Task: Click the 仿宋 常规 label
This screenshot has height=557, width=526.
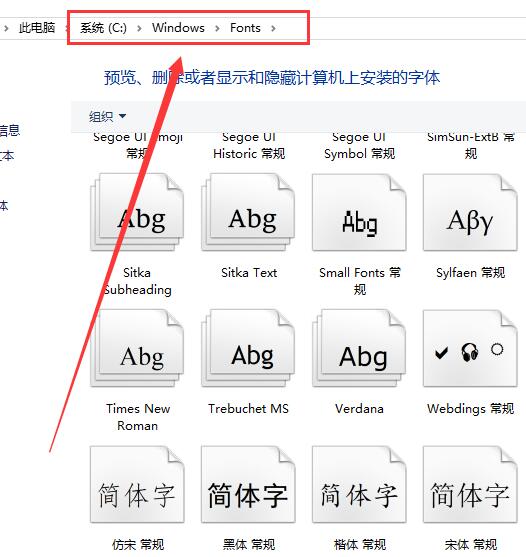Action: 138,545
